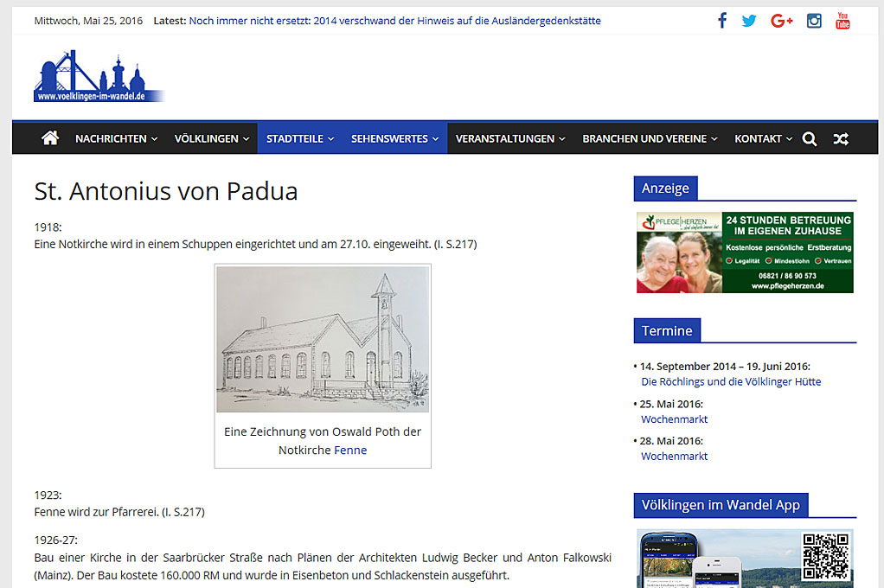Viewport: 884px width, 588px height.
Task: Show random post via shuffle icon
Action: pos(841,138)
